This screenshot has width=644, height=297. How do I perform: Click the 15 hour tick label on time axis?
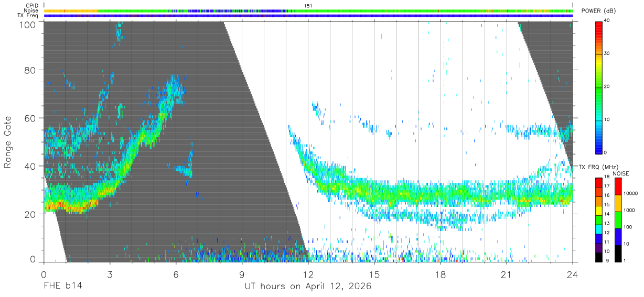click(x=374, y=274)
